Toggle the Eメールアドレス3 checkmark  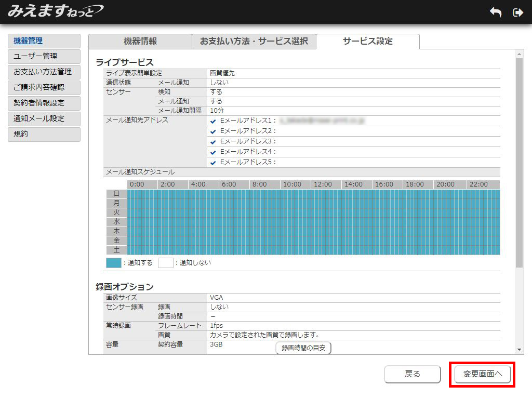coord(213,142)
